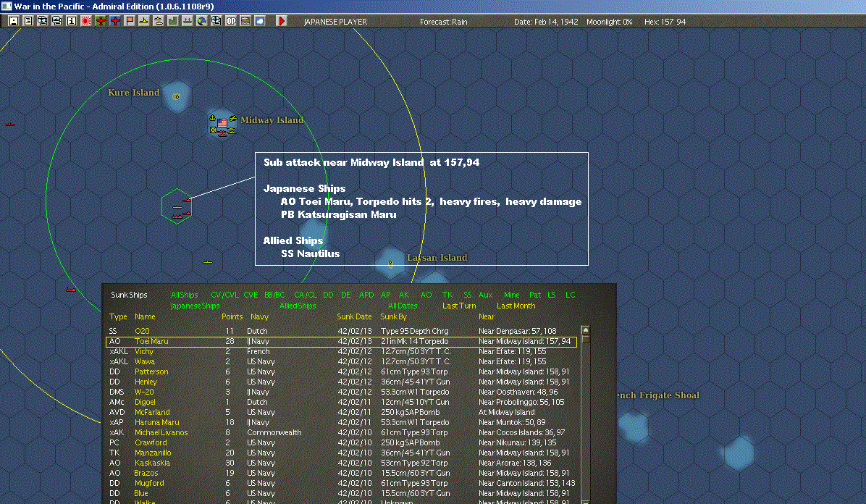
Task: Select the Haruna Maru ship name
Action: click(x=157, y=422)
